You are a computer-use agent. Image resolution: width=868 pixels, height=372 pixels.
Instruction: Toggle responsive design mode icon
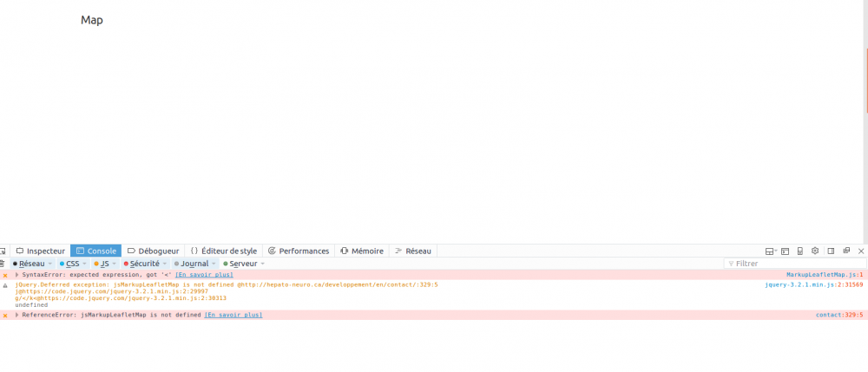[799, 251]
